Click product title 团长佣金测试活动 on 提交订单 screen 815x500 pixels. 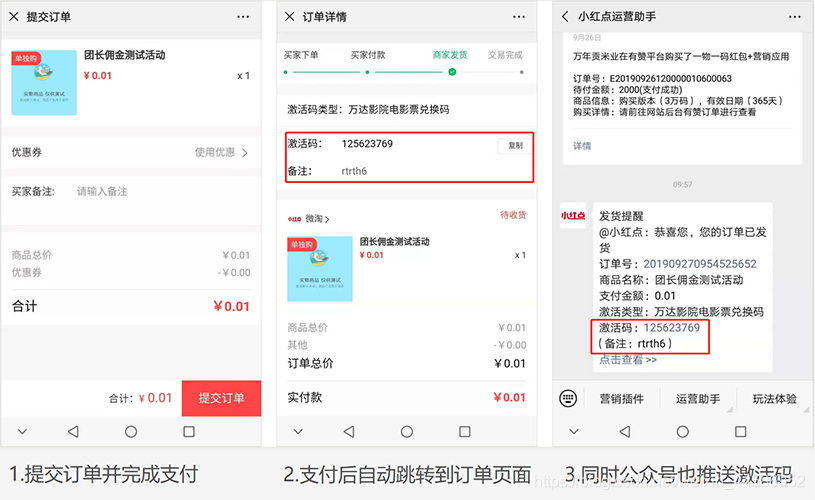point(125,55)
